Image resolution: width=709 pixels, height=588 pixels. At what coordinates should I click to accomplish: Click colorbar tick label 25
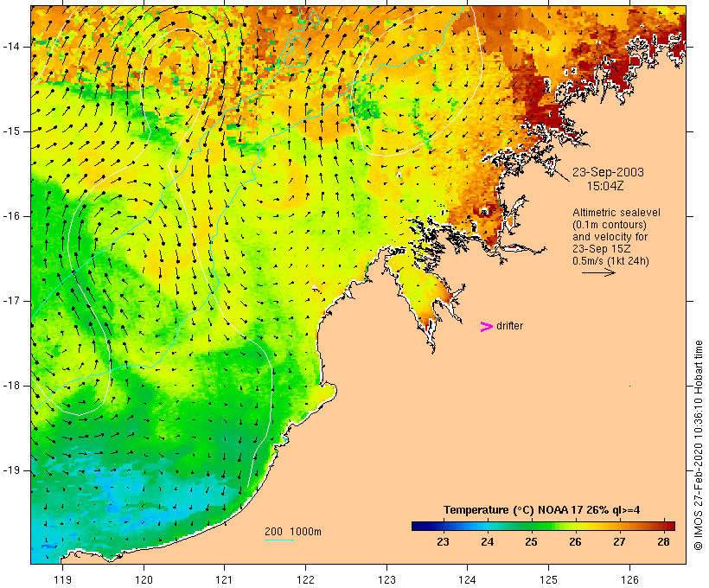point(531,541)
